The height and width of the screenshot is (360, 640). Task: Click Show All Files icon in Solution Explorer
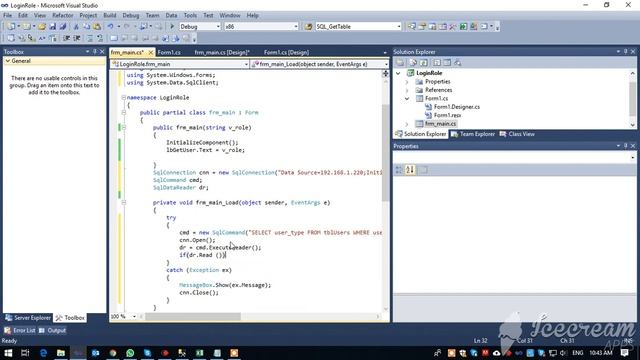pos(413,63)
